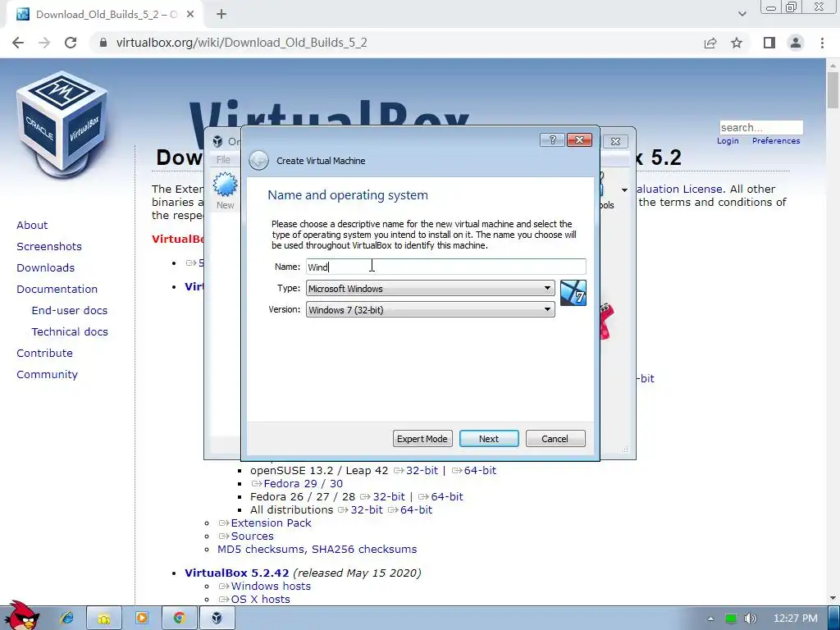This screenshot has height=630, width=840.
Task: Open SHA256 checksums link
Action: click(364, 549)
